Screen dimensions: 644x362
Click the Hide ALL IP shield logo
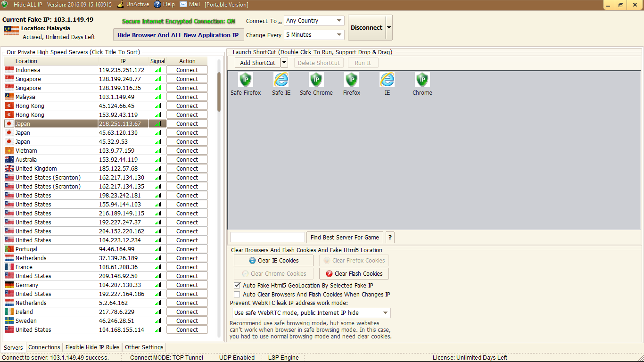5,4
